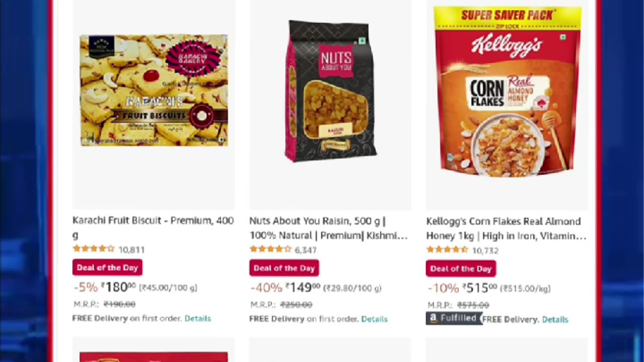Click the Kellogg's star rating icons
The image size is (644, 362).
pyautogui.click(x=447, y=250)
